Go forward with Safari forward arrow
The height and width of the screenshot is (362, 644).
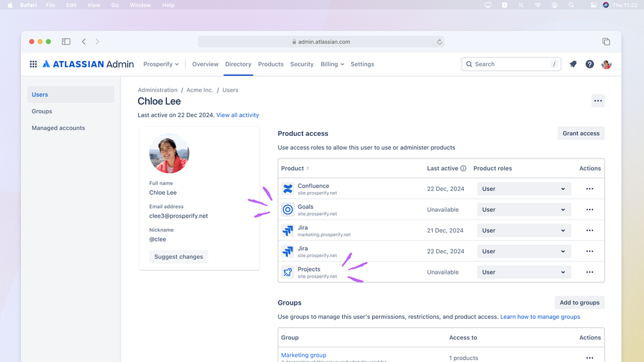point(97,41)
